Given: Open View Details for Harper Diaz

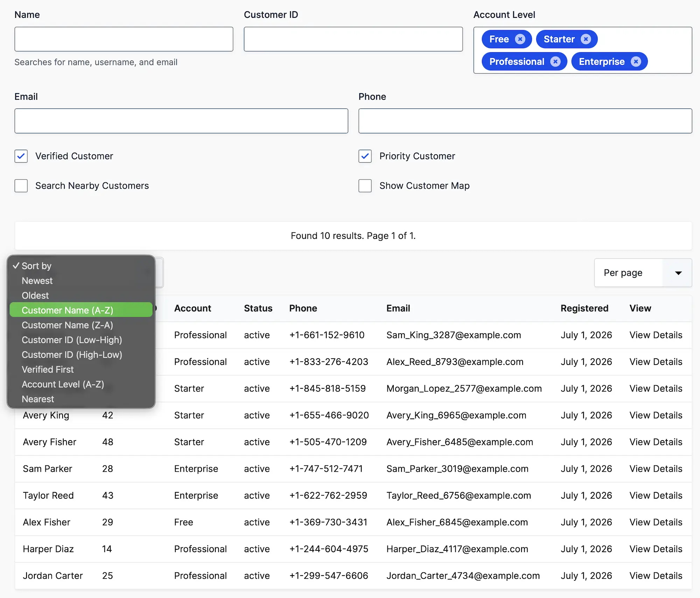Looking at the screenshot, I should pyautogui.click(x=656, y=549).
